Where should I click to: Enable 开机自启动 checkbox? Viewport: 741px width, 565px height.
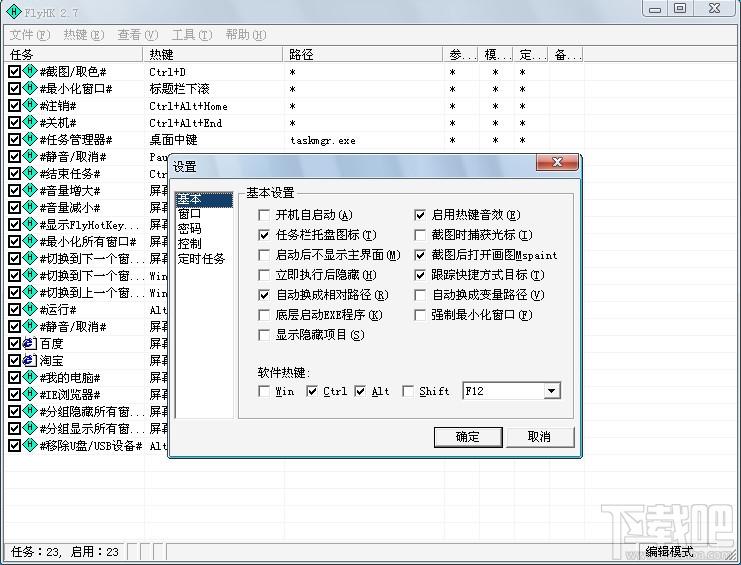pyautogui.click(x=264, y=215)
